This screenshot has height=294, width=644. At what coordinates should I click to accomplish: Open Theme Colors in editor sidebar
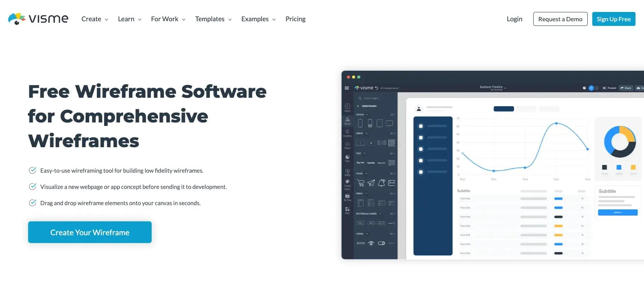click(347, 184)
